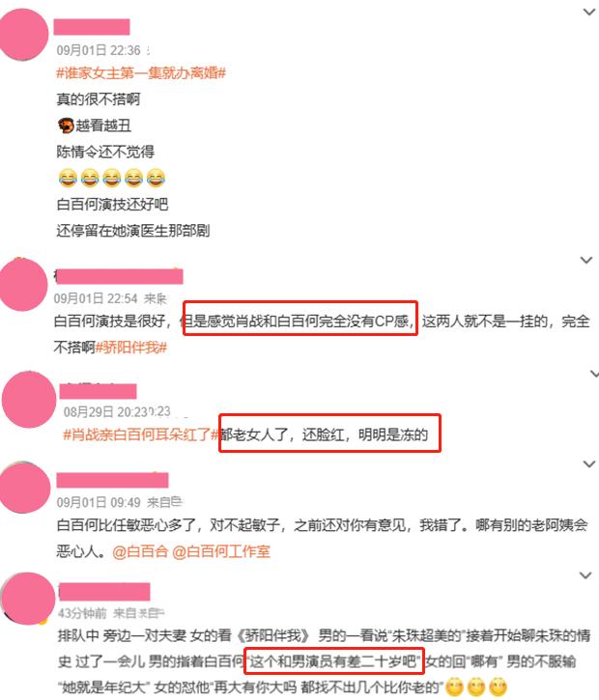Screen dimensions: 599x700
Task: Open avatar of the 09:49 poster
Action: 25,487
